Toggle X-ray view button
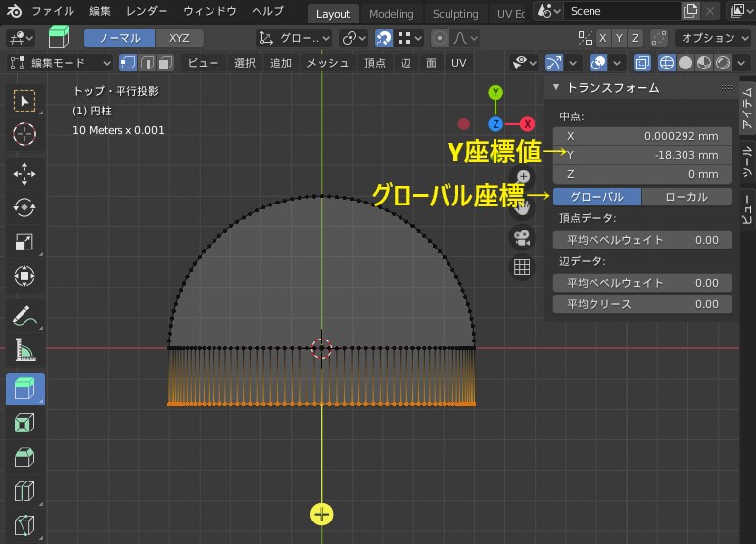Screen dimensions: 756x544 pos(641,63)
